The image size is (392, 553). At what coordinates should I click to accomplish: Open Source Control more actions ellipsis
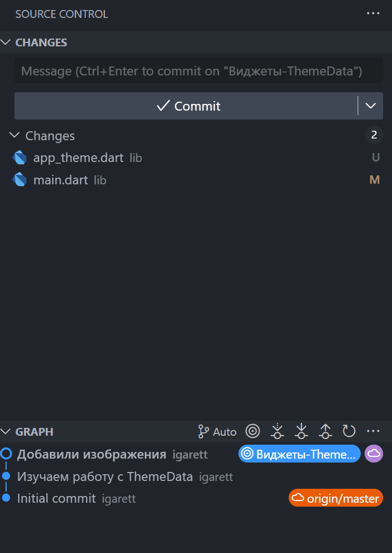coord(373,13)
